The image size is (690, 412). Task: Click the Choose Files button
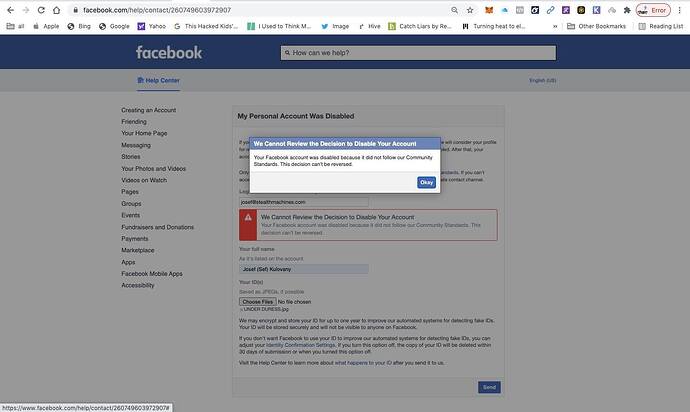[257, 302]
